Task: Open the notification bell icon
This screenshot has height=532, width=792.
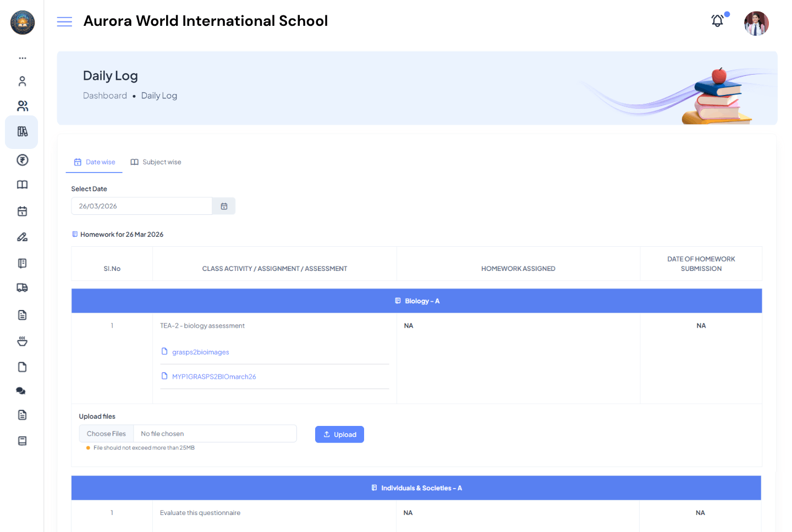Action: pyautogui.click(x=717, y=20)
